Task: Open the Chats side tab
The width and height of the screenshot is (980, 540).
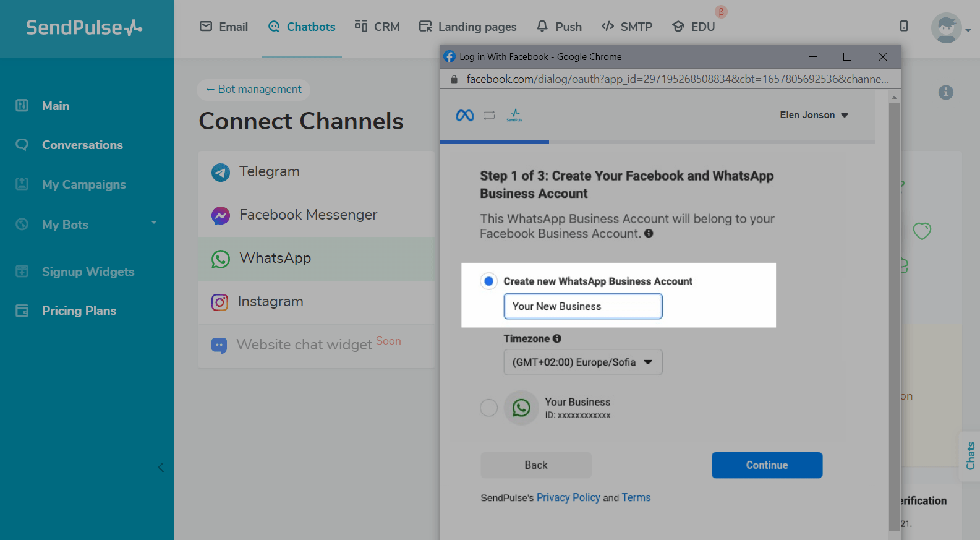Action: point(970,456)
